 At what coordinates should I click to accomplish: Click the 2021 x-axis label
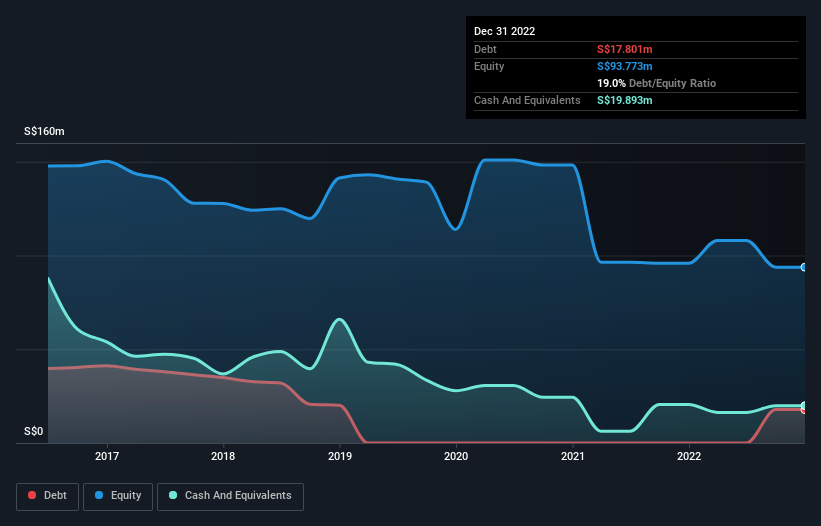click(573, 456)
